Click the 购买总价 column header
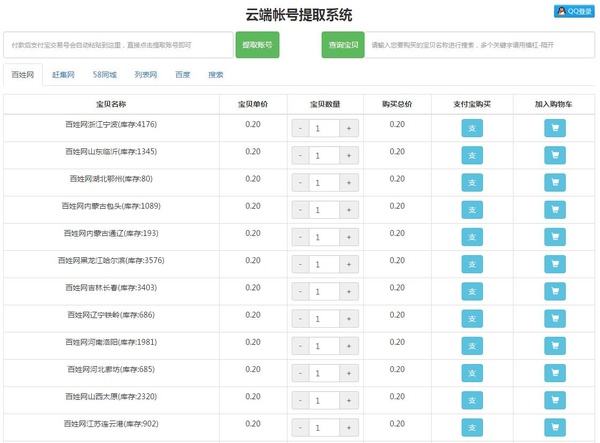 397,104
